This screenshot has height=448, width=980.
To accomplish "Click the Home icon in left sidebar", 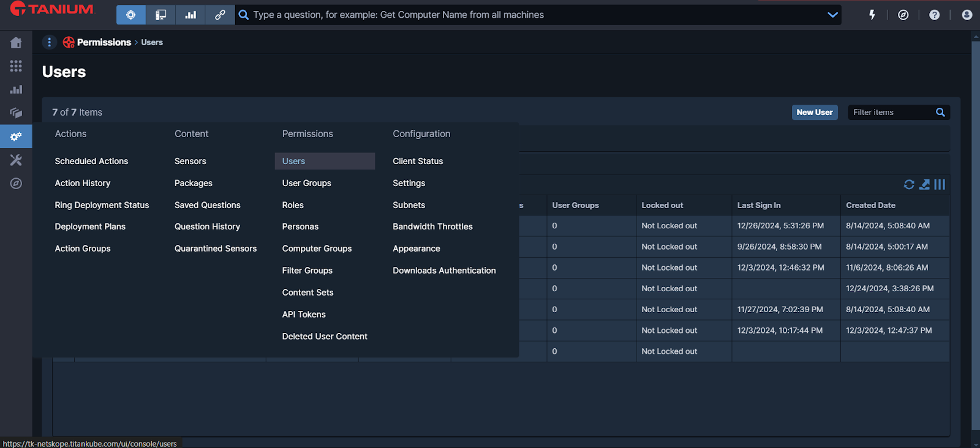I will (16, 43).
